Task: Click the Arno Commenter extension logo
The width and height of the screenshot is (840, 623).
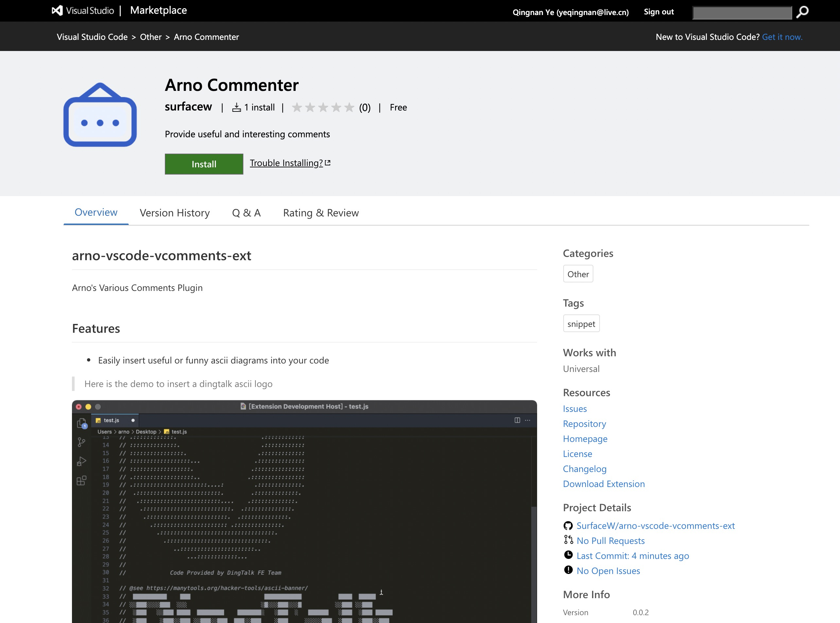Action: pos(100,115)
